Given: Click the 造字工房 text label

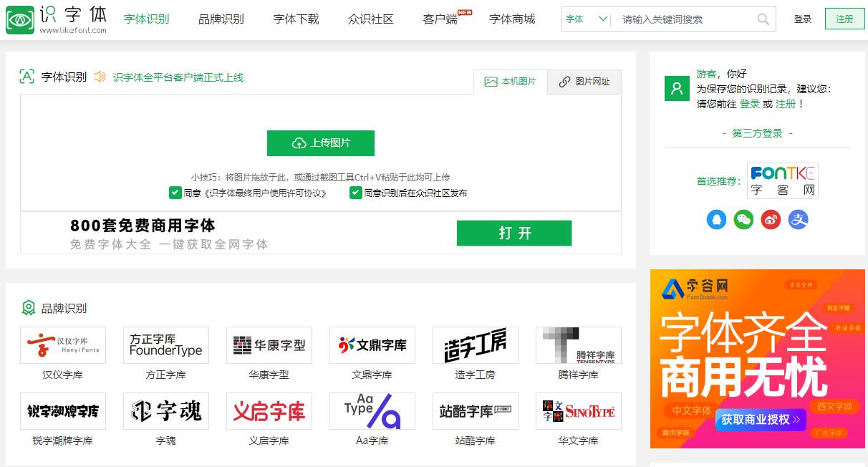Looking at the screenshot, I should click(x=476, y=375).
